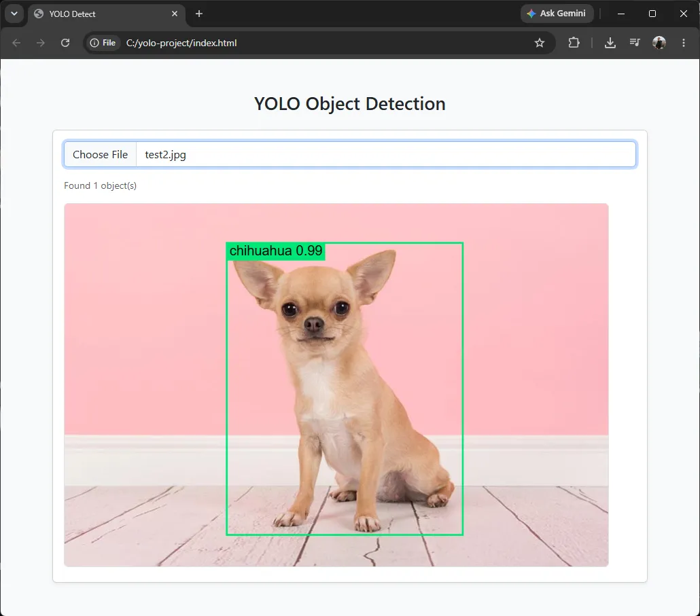Reload the current page
This screenshot has height=616, width=700.
(x=65, y=43)
